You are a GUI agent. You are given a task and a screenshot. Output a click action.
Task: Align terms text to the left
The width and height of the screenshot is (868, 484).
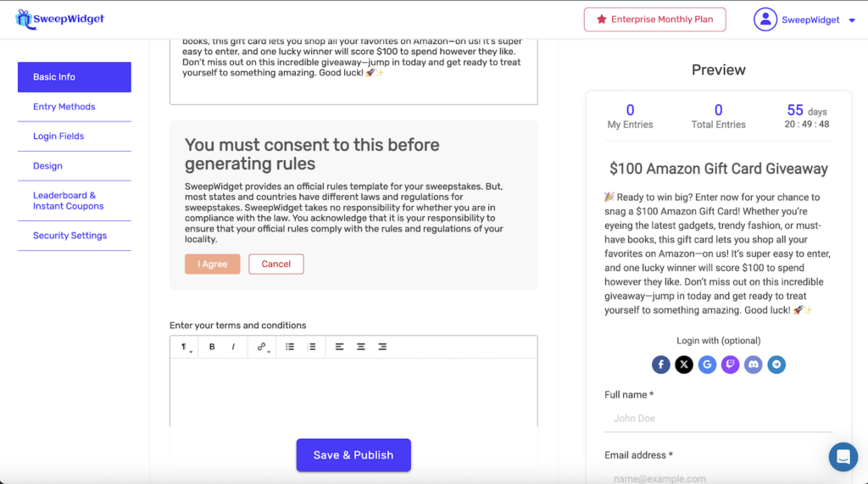pyautogui.click(x=339, y=347)
